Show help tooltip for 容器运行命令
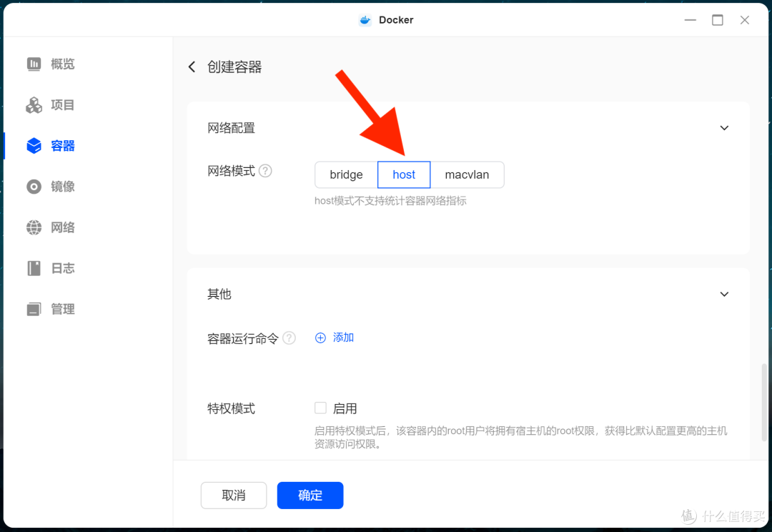 coord(289,338)
